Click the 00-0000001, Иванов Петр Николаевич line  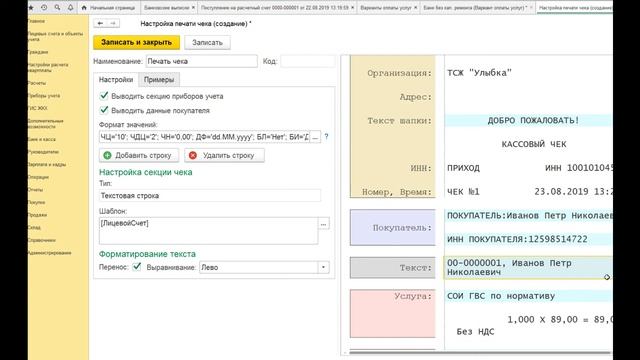(x=528, y=268)
